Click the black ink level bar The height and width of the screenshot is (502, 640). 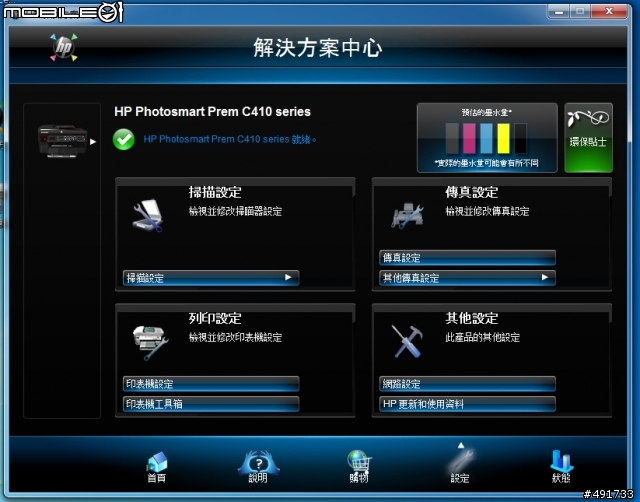tap(520, 139)
